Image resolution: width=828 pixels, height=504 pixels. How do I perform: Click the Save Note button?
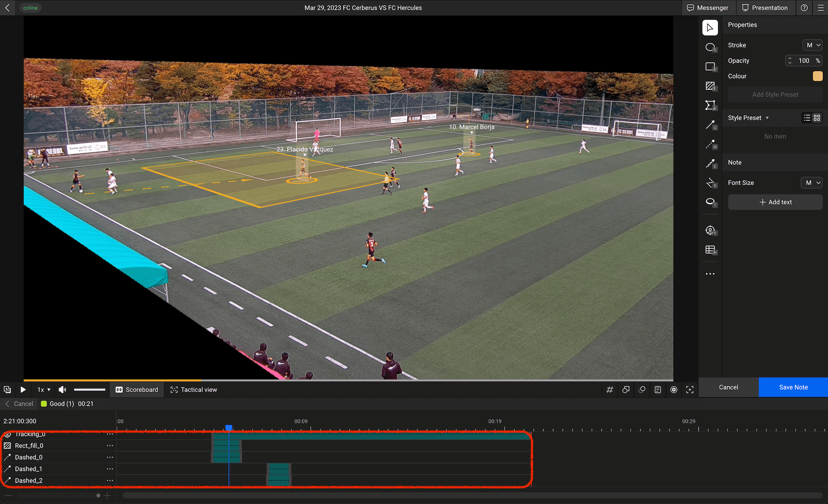793,387
